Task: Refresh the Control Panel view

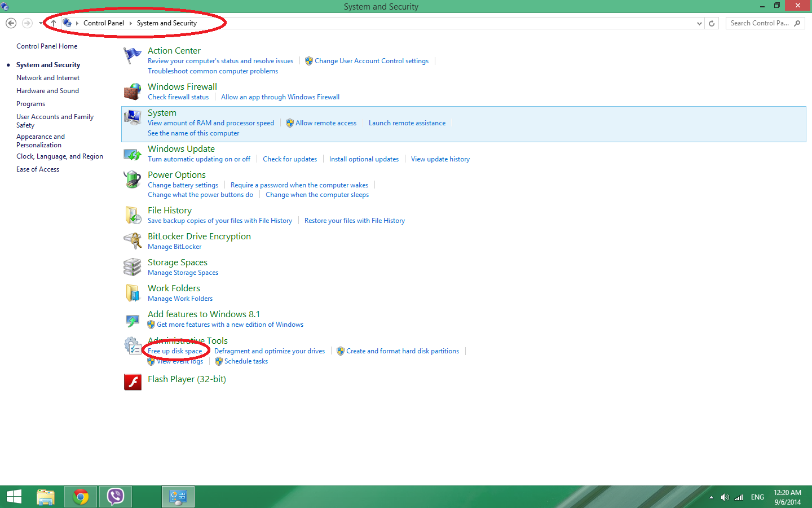Action: (x=712, y=23)
